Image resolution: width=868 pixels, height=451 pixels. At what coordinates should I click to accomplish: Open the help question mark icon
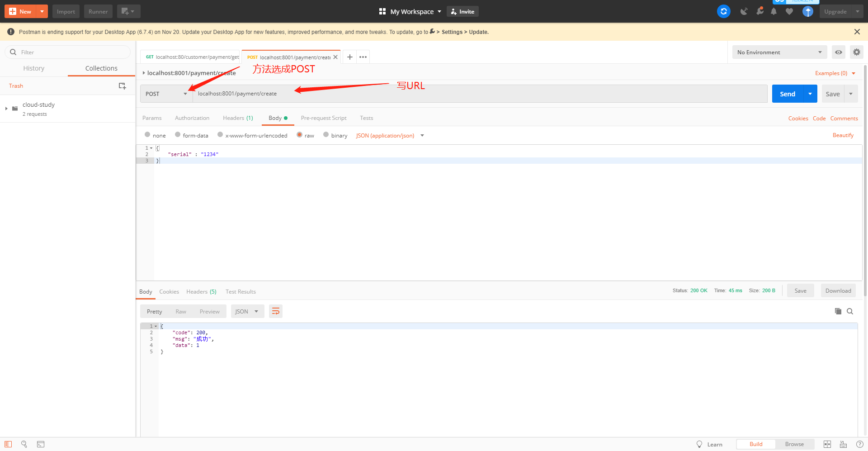pyautogui.click(x=860, y=444)
